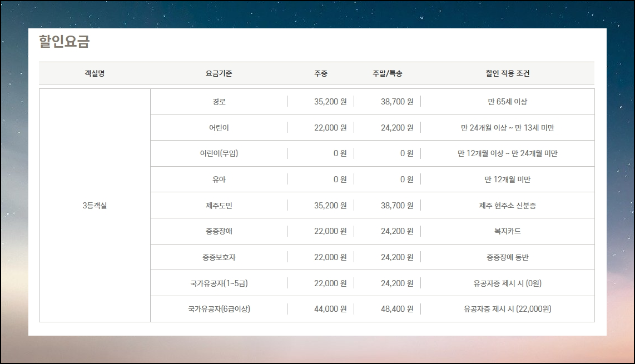635x364 pixels.
Task: Select the 복지카드 condition
Action: tap(508, 231)
